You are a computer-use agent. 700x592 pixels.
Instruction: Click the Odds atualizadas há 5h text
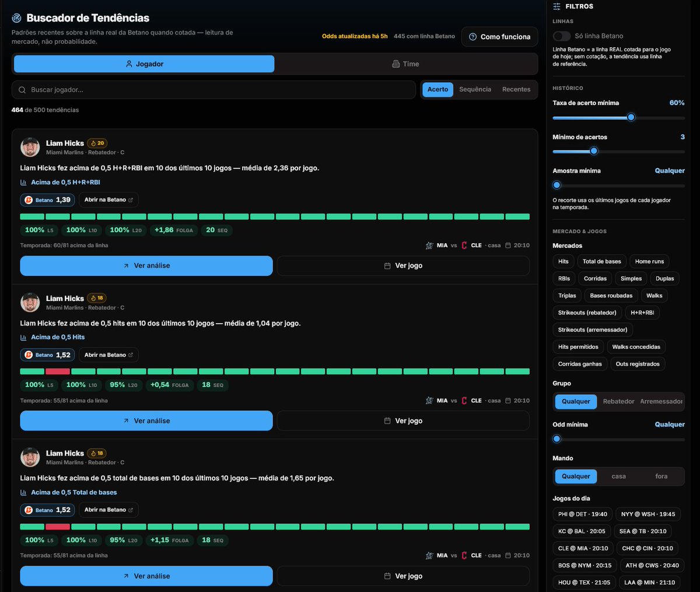tap(355, 36)
